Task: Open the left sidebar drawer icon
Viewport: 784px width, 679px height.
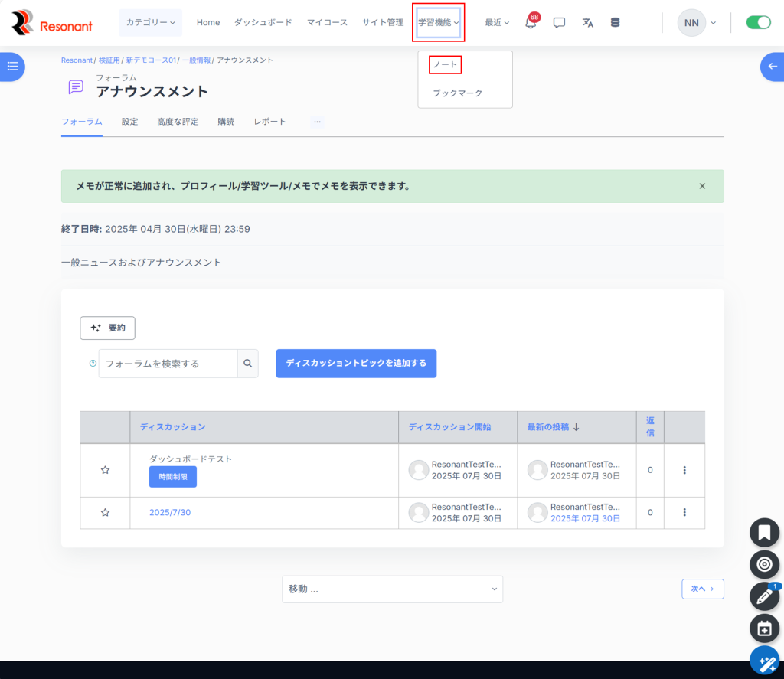Action: (12, 67)
